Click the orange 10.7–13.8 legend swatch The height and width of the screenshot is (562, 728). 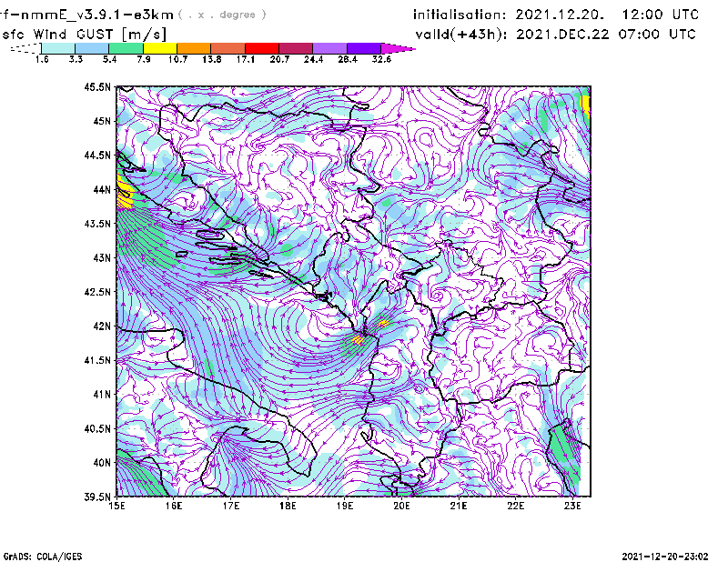[194, 48]
